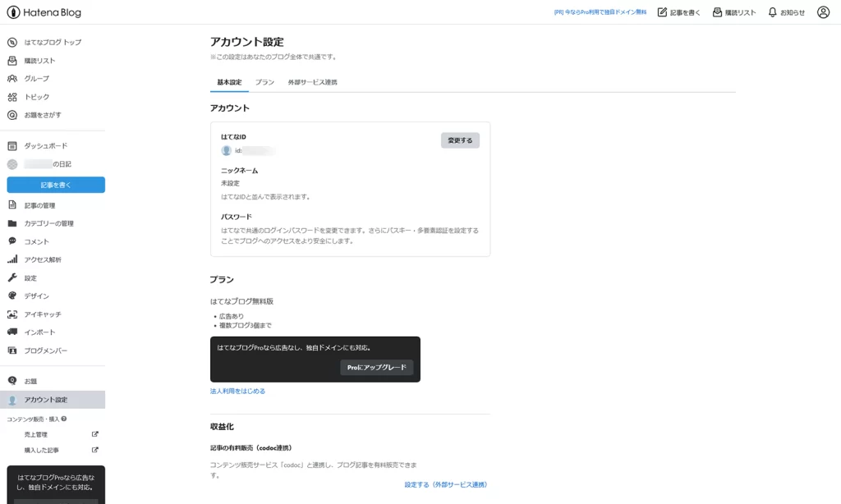Click the アイキャッチ icon in sidebar
Viewport: 841px width, 504px height.
(x=12, y=314)
